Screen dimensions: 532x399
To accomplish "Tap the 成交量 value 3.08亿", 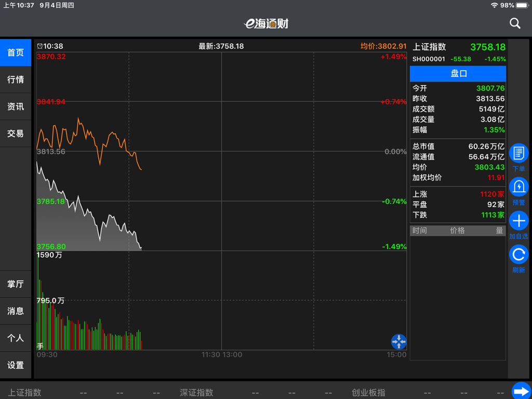I will pos(493,119).
